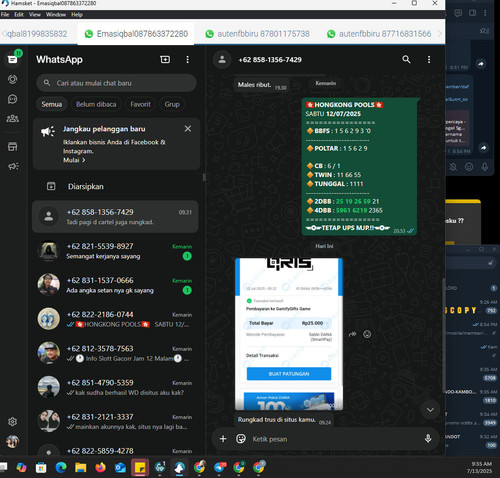
Task: Open contact avatar in chat header
Action: (222, 60)
